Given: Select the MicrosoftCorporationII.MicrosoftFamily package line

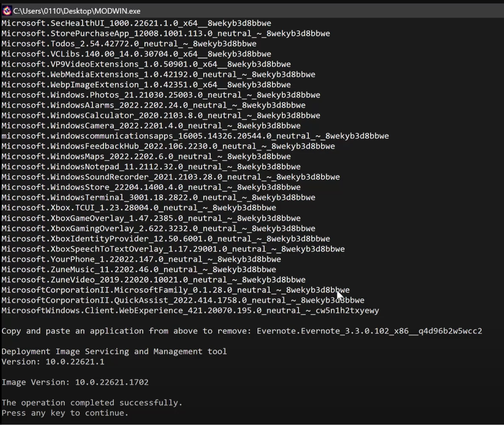Looking at the screenshot, I should point(175,290).
